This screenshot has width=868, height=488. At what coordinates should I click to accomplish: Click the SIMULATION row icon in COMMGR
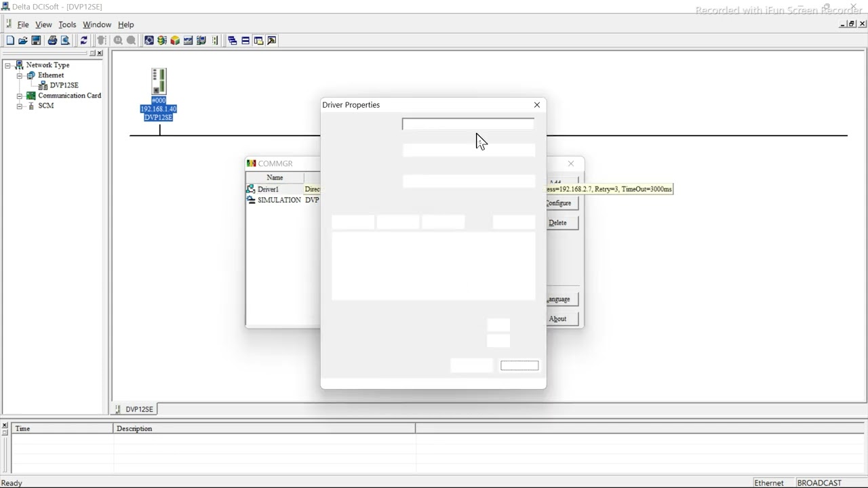point(251,200)
